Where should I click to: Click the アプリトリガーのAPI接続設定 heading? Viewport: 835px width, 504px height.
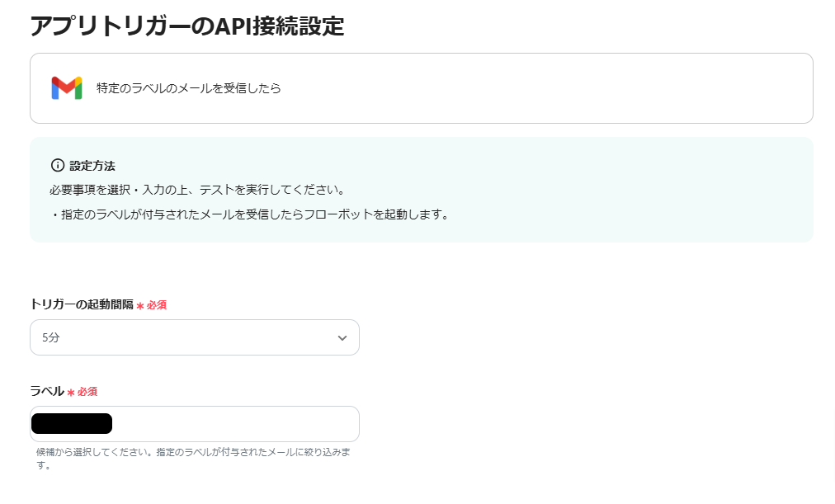coord(186,26)
